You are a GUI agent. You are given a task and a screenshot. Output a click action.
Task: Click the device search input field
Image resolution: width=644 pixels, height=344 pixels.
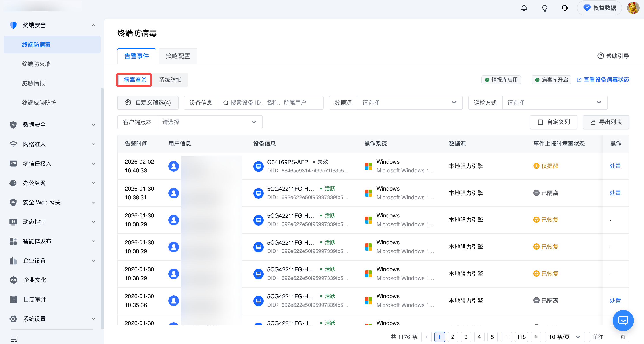coord(270,103)
